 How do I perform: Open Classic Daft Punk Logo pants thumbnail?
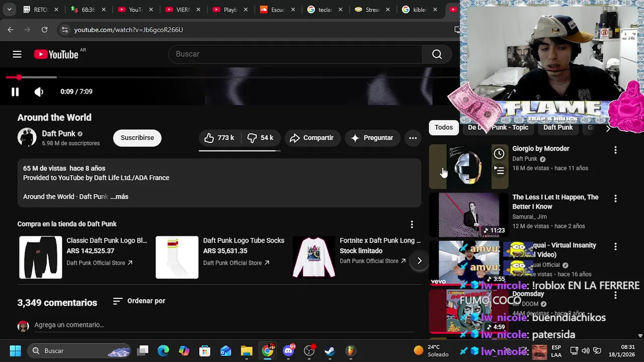(x=41, y=257)
